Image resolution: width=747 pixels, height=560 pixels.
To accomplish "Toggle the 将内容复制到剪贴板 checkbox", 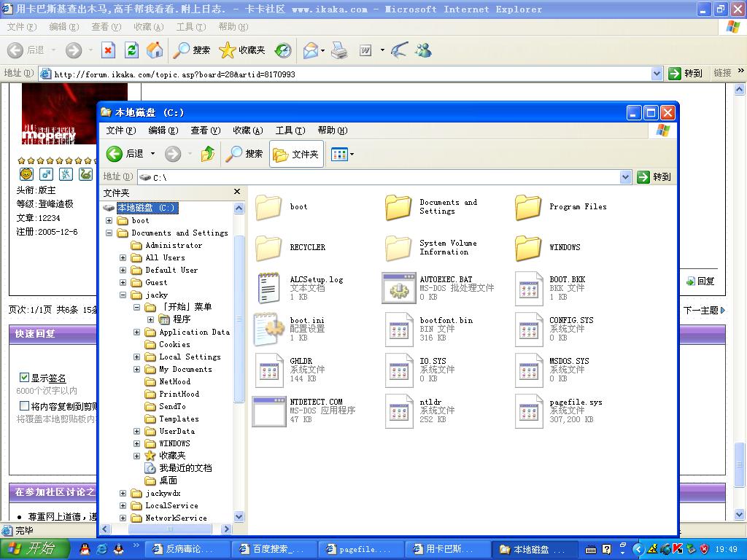I will [25, 405].
